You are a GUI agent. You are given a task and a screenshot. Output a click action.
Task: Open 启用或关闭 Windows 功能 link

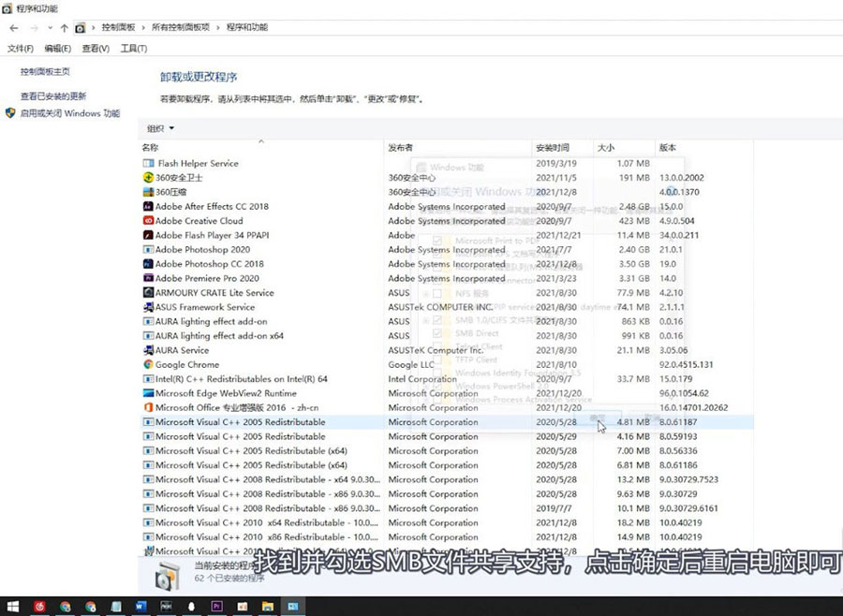70,113
